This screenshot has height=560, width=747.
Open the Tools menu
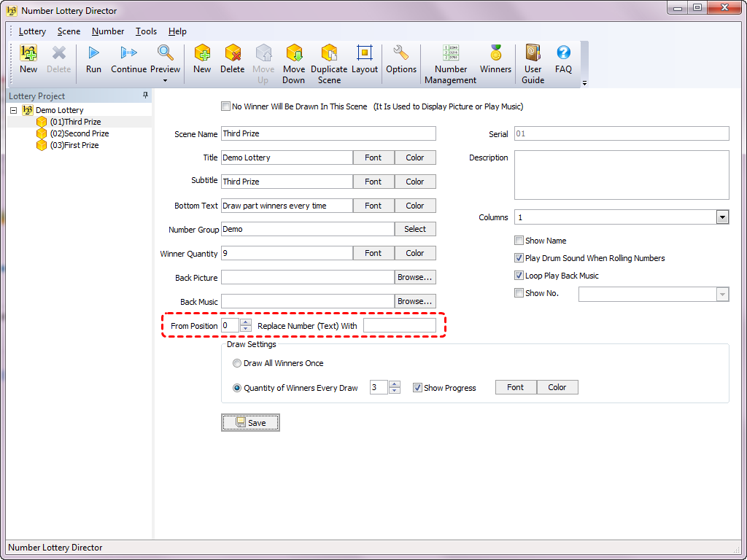pyautogui.click(x=146, y=31)
